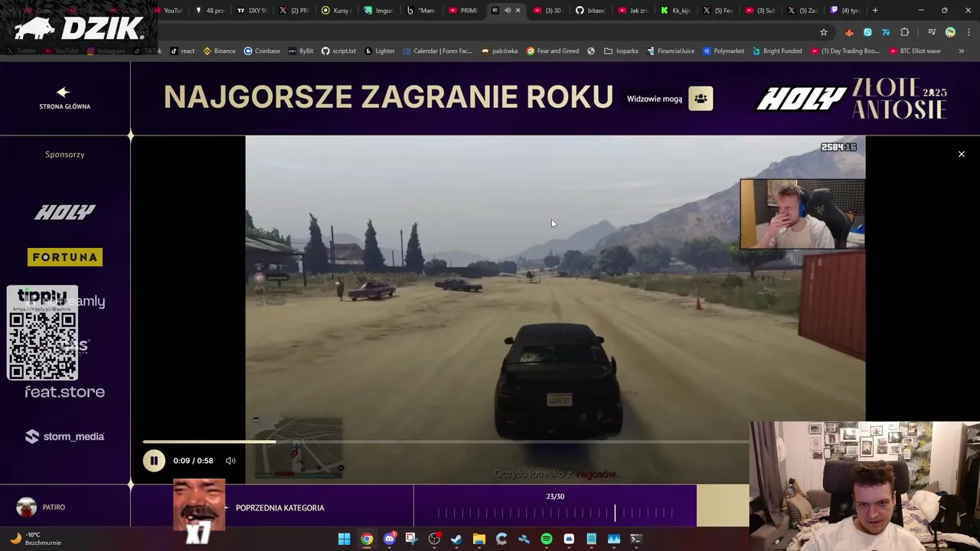Open the terminal taskbar icon
Image resolution: width=980 pixels, height=551 pixels.
[636, 539]
